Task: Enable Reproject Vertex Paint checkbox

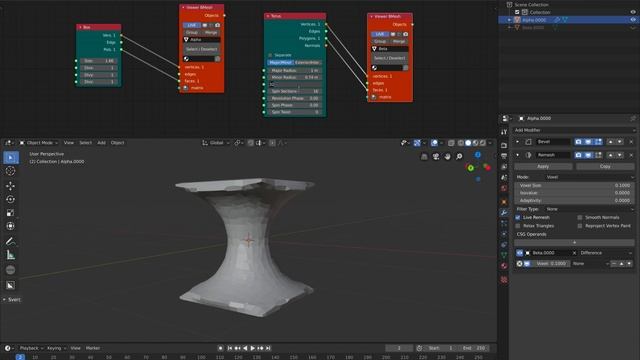Action: pos(580,226)
